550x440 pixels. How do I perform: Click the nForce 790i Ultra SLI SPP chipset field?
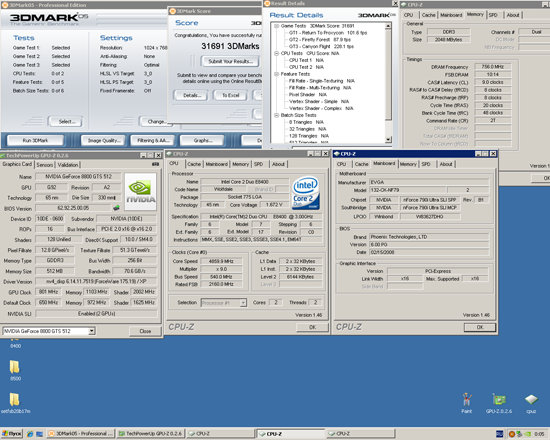tap(430, 199)
